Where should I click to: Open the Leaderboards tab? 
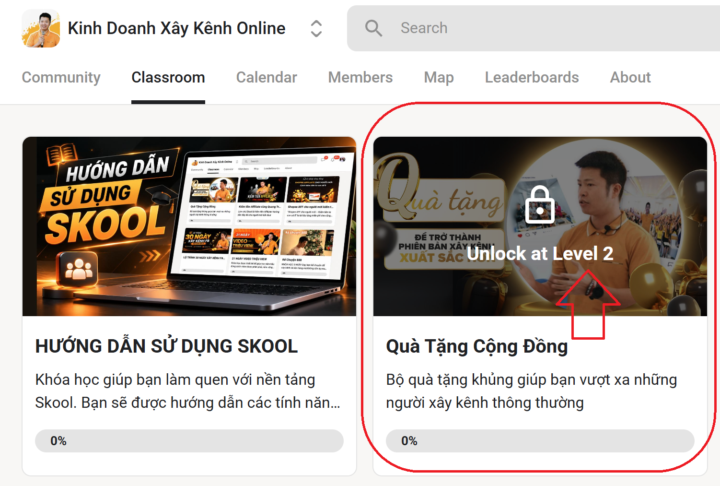click(532, 77)
